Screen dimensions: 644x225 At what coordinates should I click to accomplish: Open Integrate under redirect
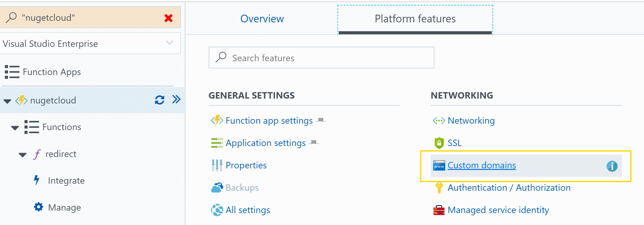point(66,181)
